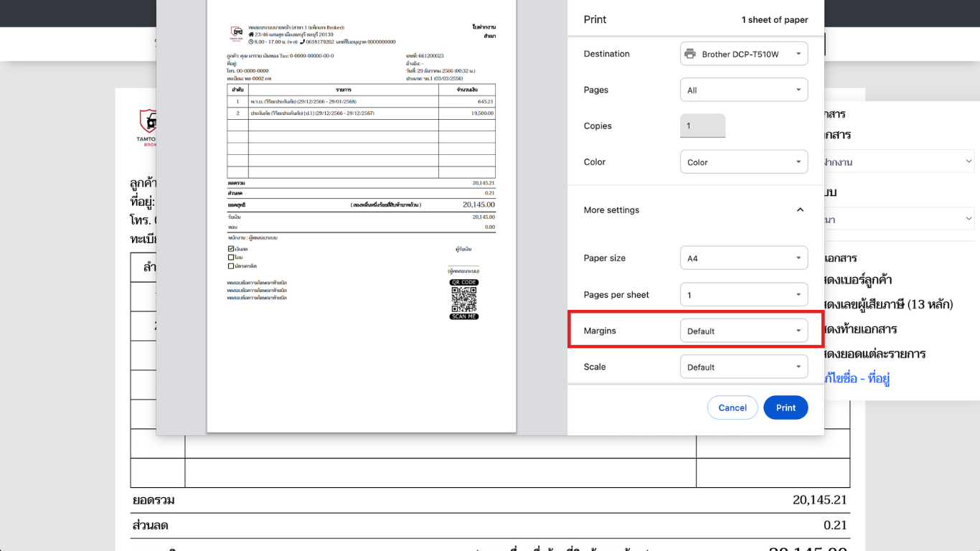Click the phone icon in preview header

coord(303,42)
